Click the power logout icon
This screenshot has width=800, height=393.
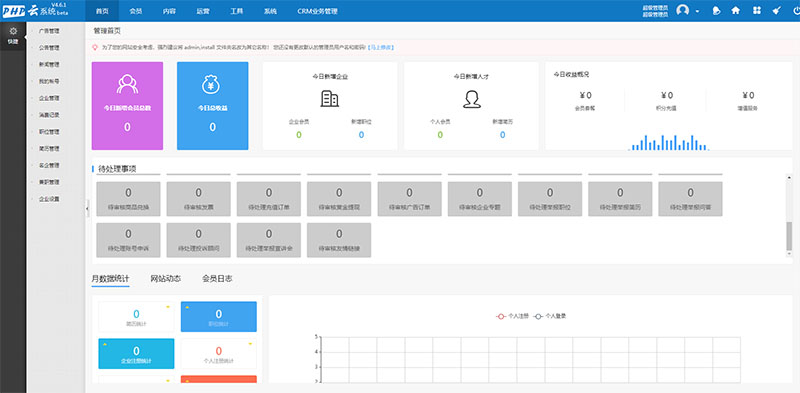pos(796,11)
